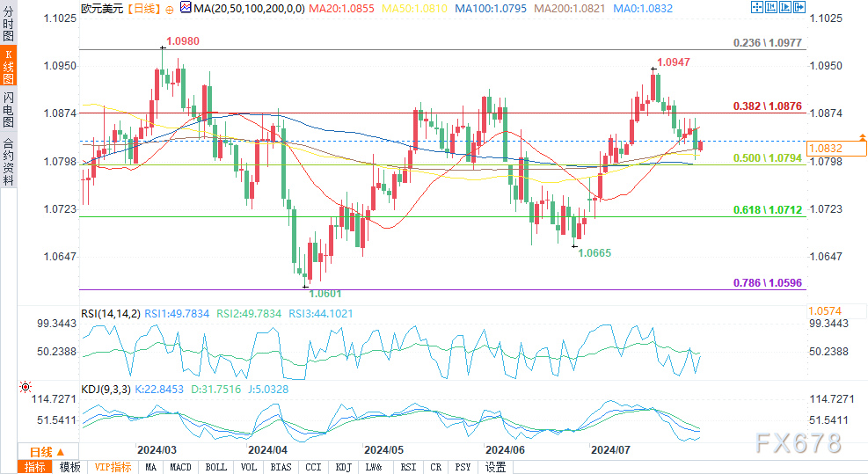The width and height of the screenshot is (868, 474).
Task: Click the red sun icon beside KDJ
Action: pyautogui.click(x=26, y=387)
